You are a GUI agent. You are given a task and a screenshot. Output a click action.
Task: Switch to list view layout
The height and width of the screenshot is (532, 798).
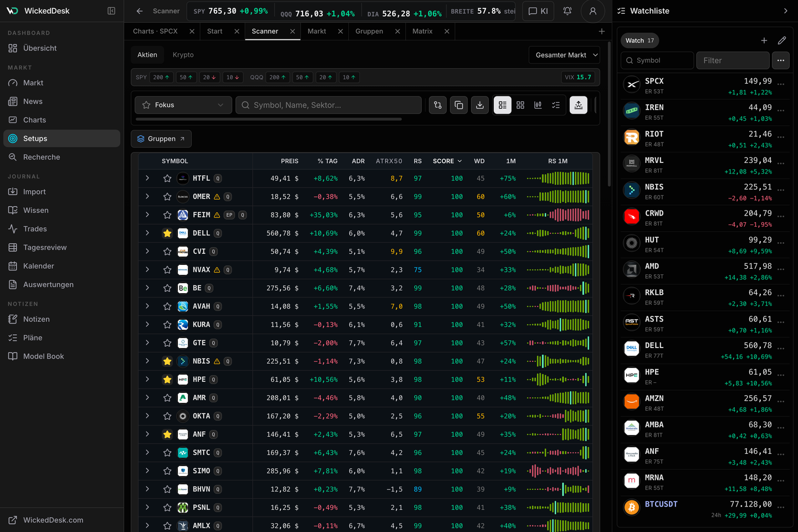point(503,105)
